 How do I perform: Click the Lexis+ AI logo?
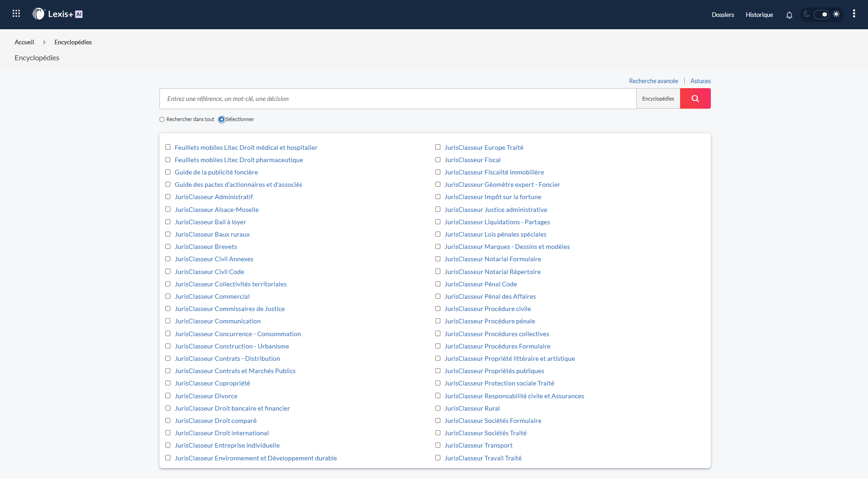coord(58,14)
